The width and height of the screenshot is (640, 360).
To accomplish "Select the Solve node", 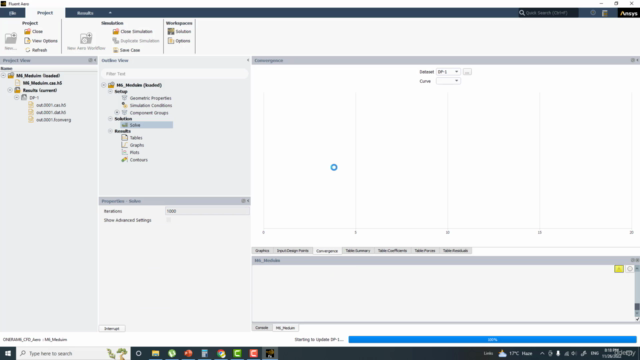I will 135,125.
